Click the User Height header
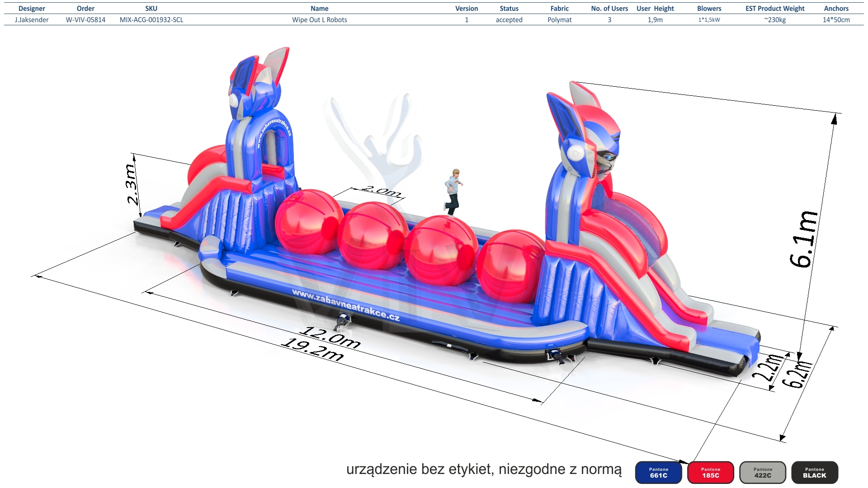This screenshot has width=868, height=488. [x=655, y=9]
